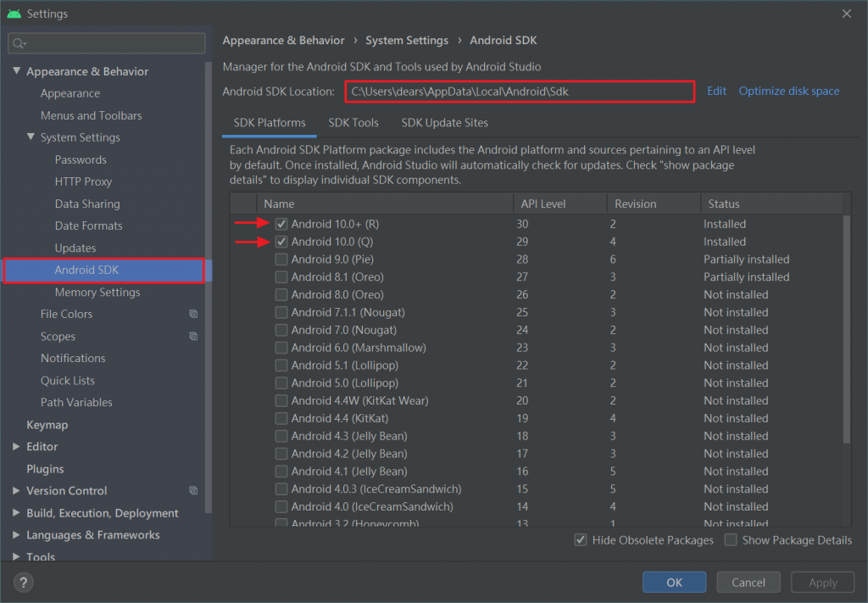The height and width of the screenshot is (603, 868).
Task: Click the Apply button
Action: pyautogui.click(x=822, y=583)
